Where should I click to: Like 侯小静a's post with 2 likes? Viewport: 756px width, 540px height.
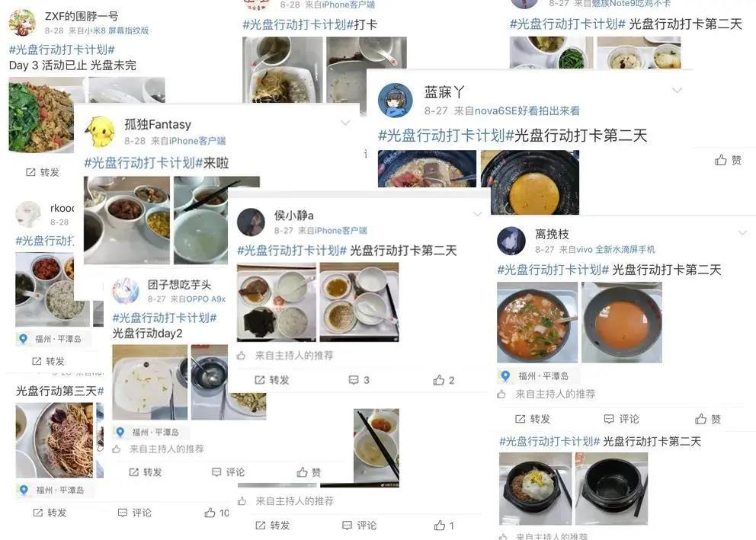(444, 380)
